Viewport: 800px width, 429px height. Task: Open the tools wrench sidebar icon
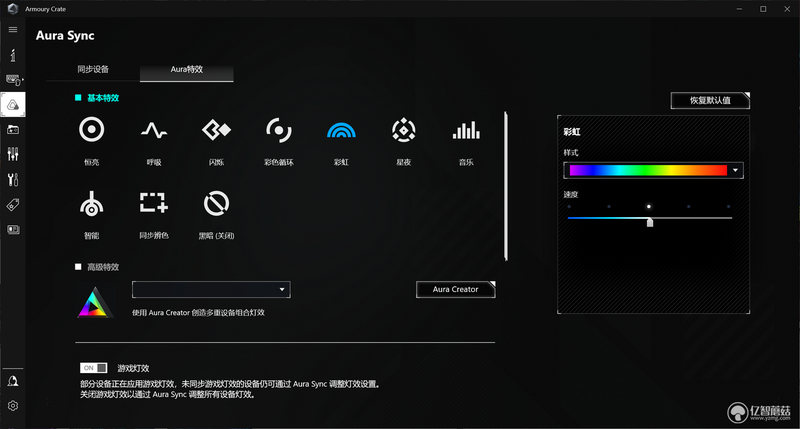point(13,180)
